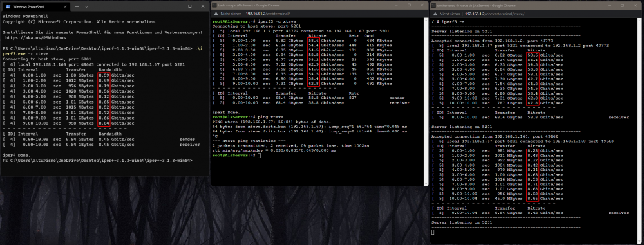This screenshot has height=245, width=644.
Task: Click Retr value '827' in the webterminal summary
Action: coord(352,98)
